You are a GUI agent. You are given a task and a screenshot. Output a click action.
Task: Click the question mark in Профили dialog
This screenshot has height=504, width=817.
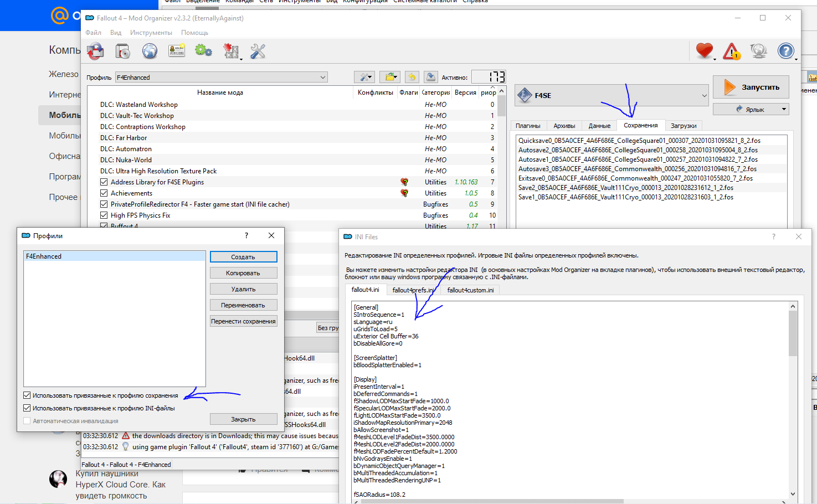(x=246, y=235)
